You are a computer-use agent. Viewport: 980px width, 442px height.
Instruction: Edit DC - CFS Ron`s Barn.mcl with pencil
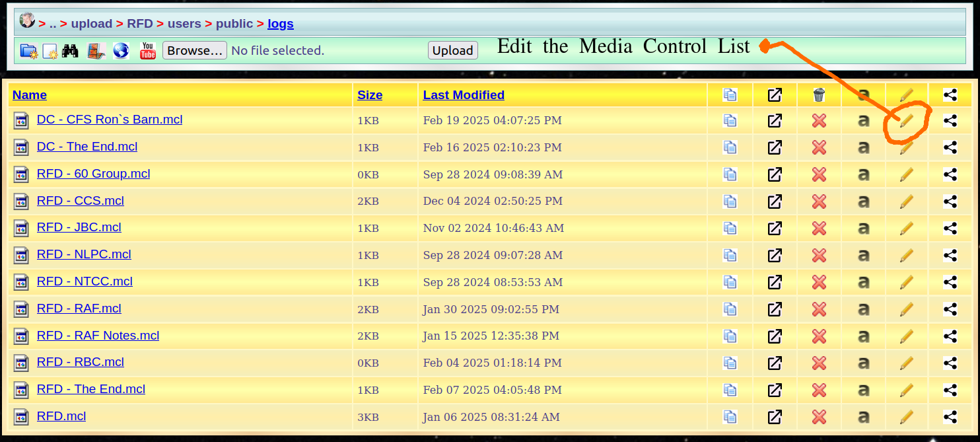pyautogui.click(x=907, y=121)
